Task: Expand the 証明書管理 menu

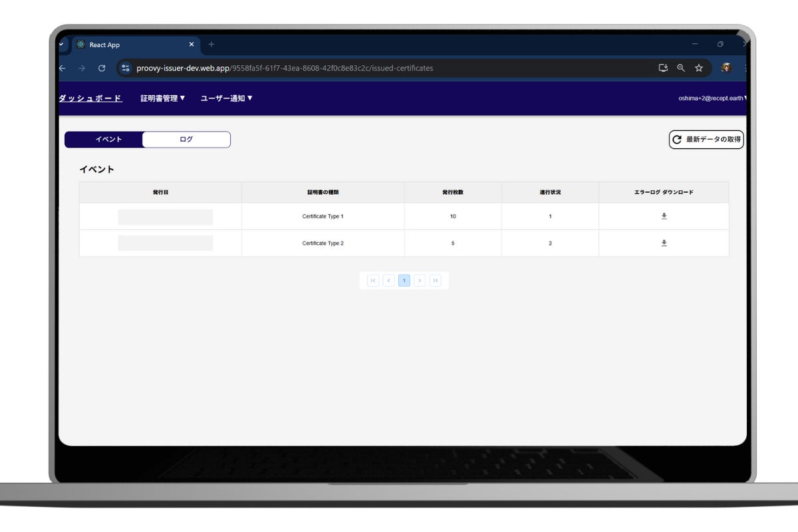Action: pyautogui.click(x=163, y=98)
